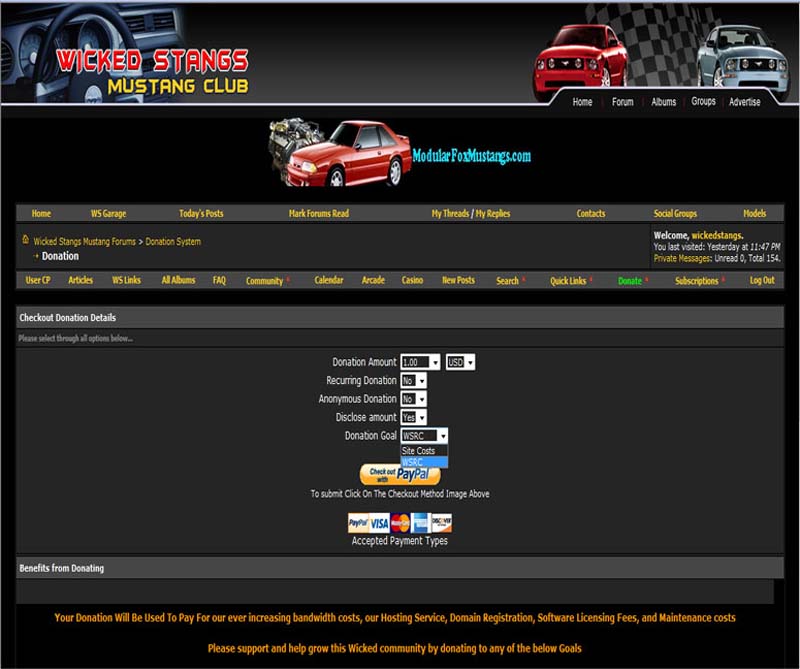
Task: Open the Groups header tab
Action: [x=703, y=102]
